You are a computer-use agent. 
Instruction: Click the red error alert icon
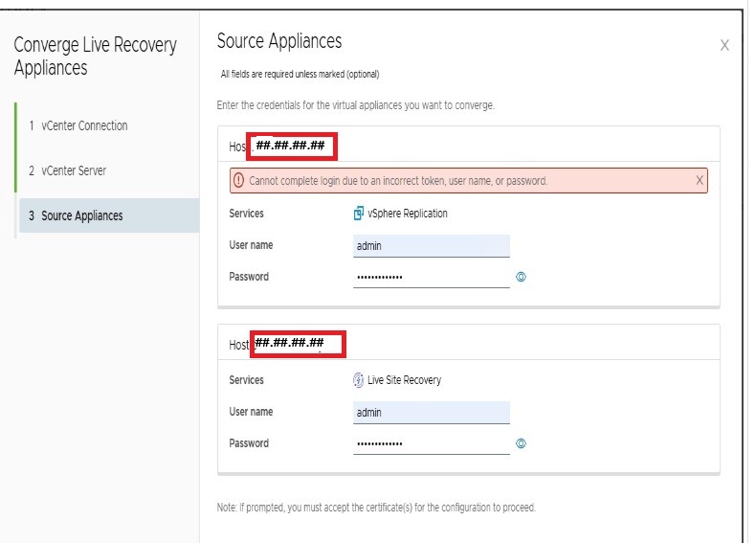238,180
